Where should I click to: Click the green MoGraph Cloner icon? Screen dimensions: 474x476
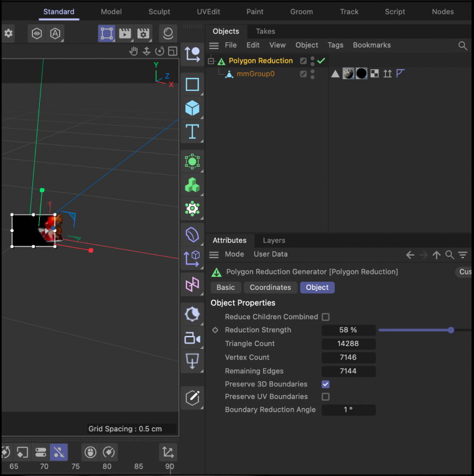(192, 185)
